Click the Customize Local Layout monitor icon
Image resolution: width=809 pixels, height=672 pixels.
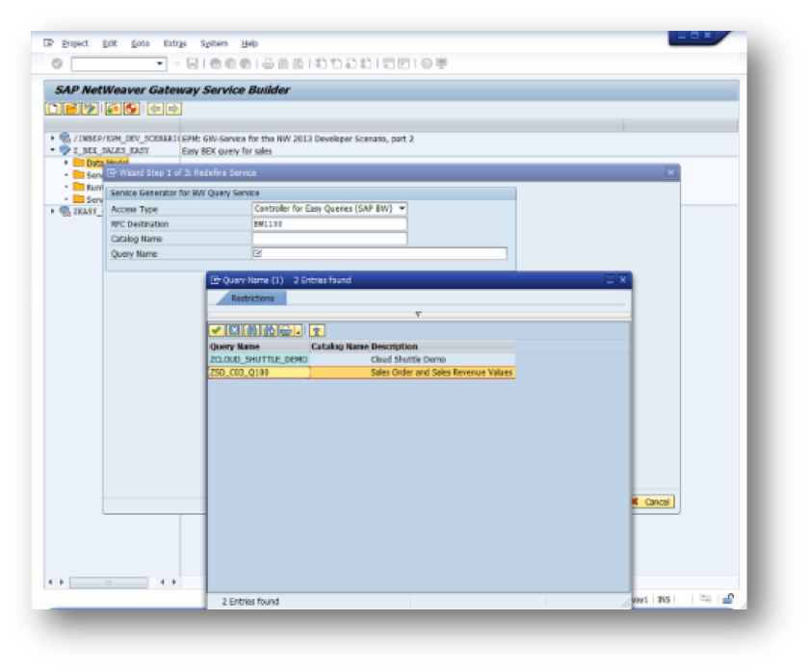(441, 64)
